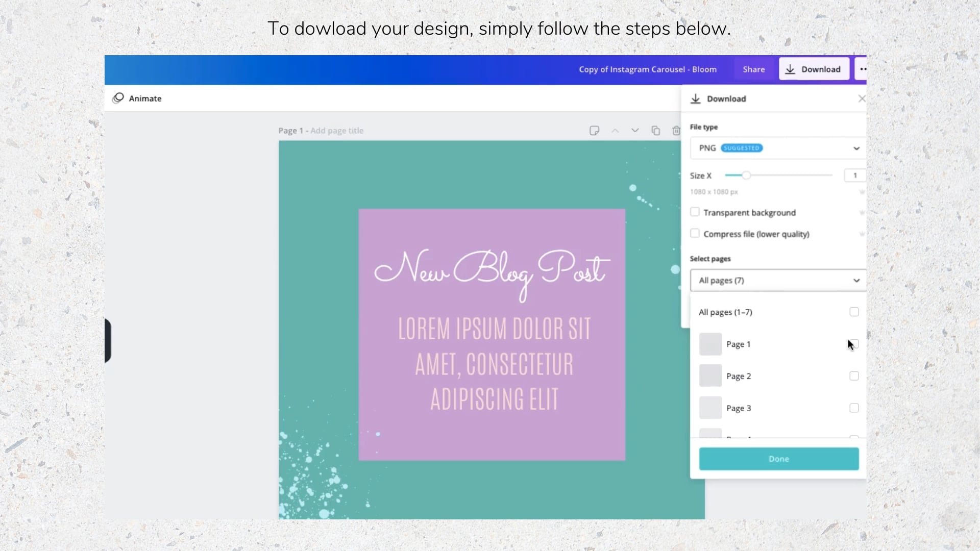Check the Page 3 checkbox

coord(854,408)
